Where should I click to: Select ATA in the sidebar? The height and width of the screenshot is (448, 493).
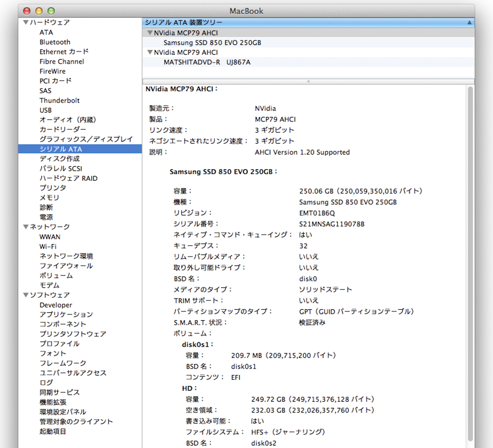46,32
